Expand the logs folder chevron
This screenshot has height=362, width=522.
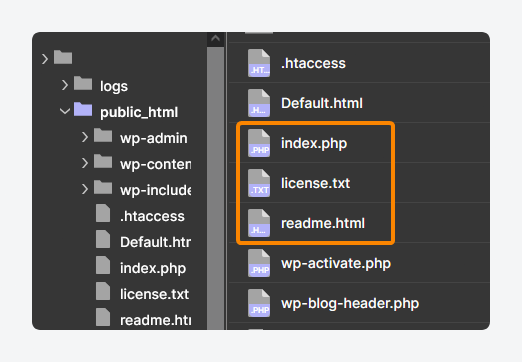point(65,85)
